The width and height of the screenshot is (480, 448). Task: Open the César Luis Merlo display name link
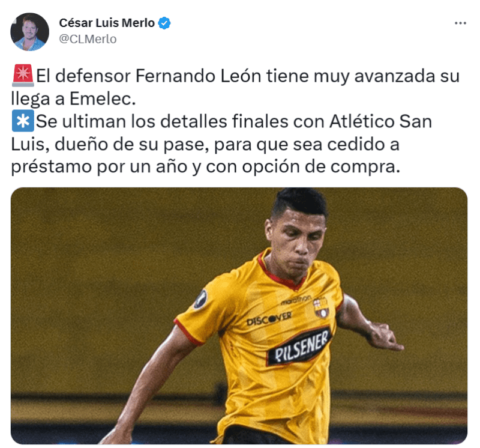[x=107, y=23]
